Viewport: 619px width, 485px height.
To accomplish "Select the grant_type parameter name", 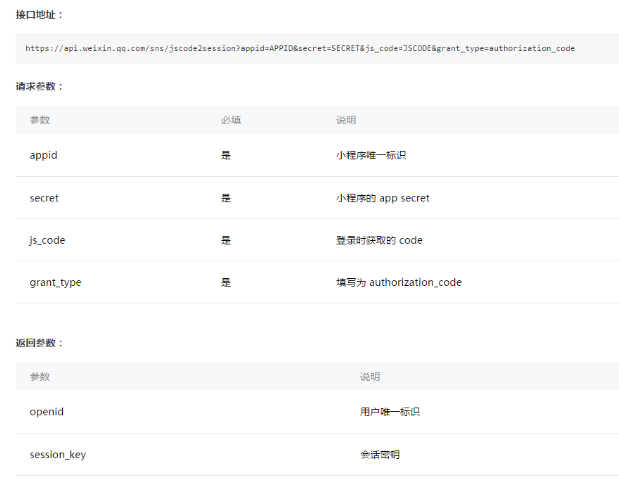I will click(55, 282).
